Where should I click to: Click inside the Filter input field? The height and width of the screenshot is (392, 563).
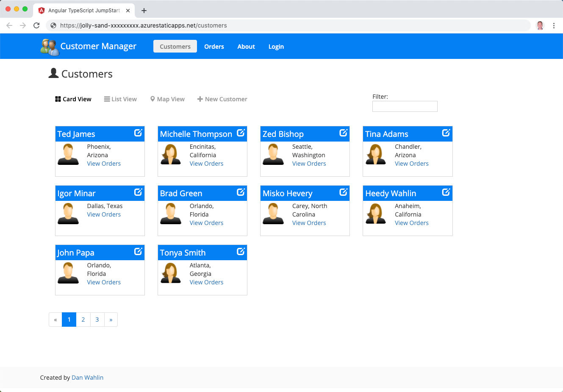pyautogui.click(x=405, y=106)
